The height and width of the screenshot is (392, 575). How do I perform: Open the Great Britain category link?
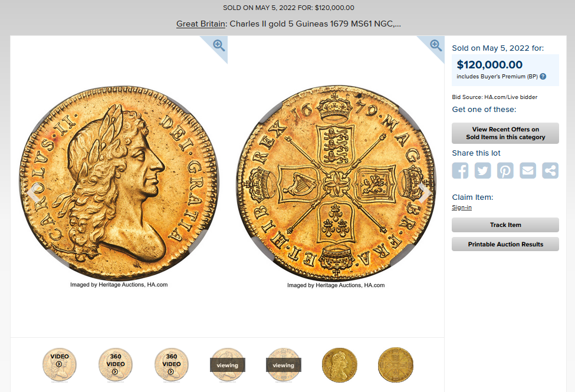201,24
